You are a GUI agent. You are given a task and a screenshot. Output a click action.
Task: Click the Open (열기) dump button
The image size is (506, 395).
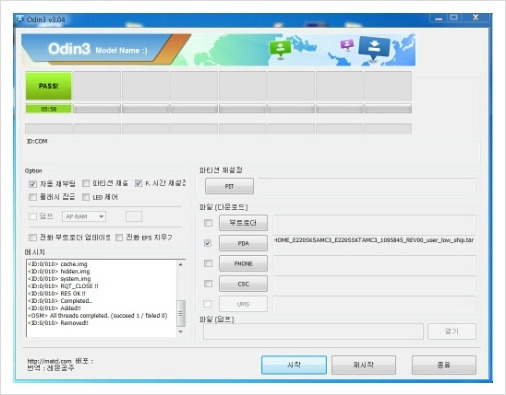click(x=452, y=331)
